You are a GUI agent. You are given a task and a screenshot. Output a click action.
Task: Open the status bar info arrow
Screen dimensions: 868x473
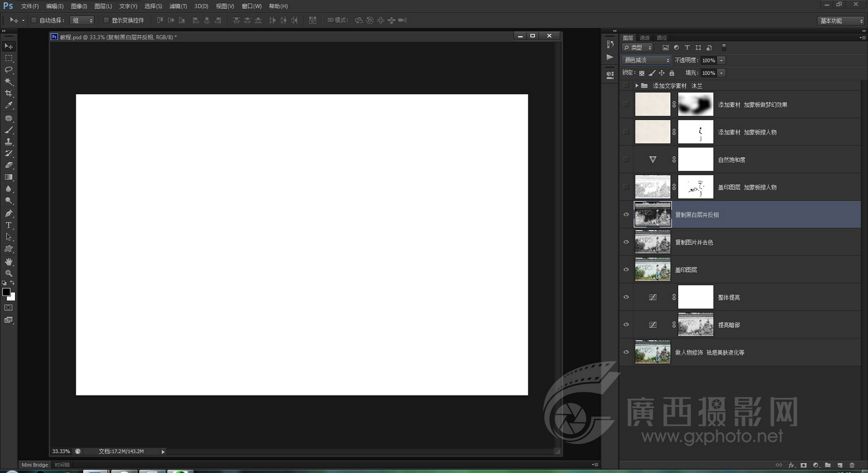(163, 452)
